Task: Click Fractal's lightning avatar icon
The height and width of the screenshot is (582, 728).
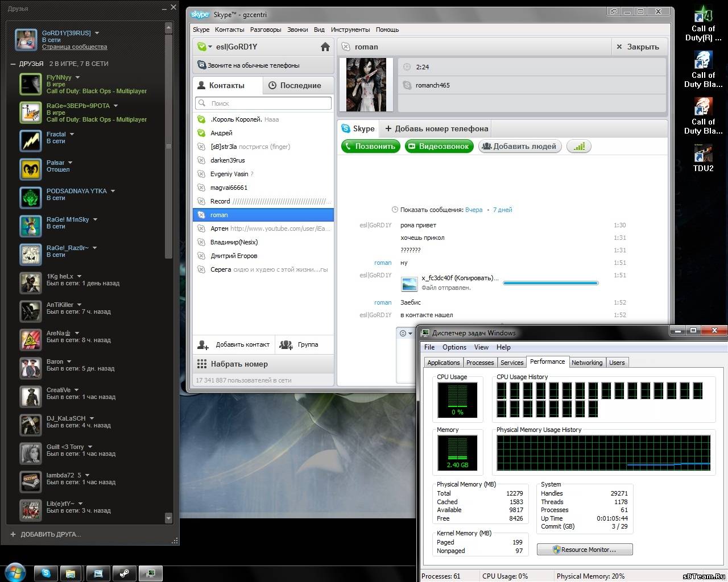Action: [31, 141]
